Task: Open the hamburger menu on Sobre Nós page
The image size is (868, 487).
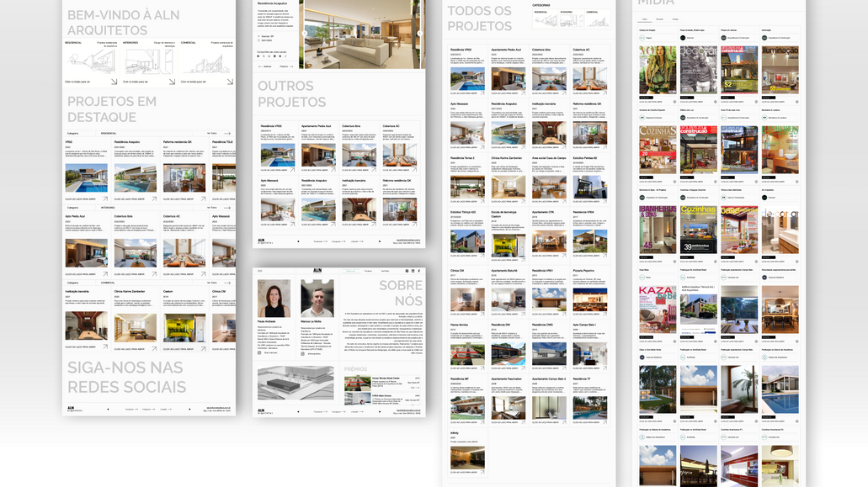Action: tap(259, 271)
